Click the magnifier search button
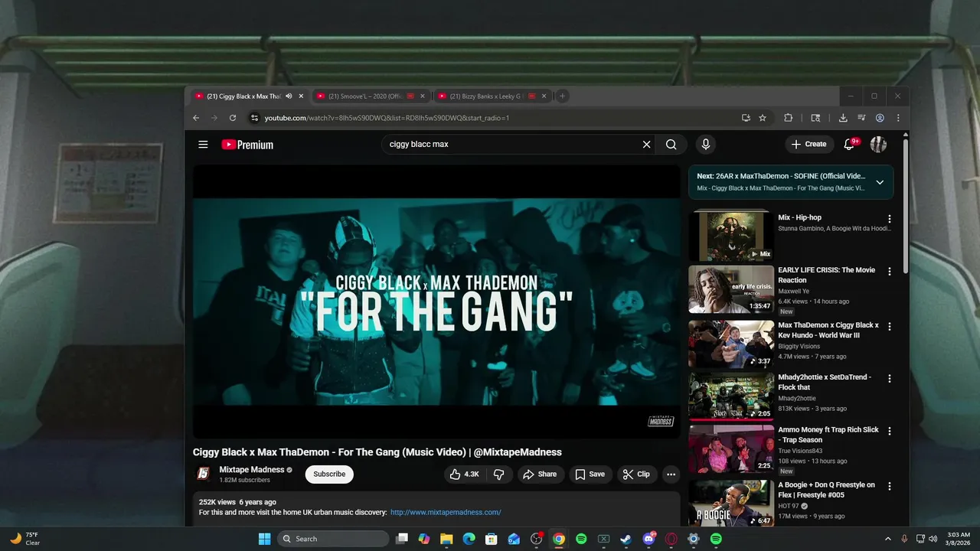Image resolution: width=980 pixels, height=551 pixels. (671, 145)
